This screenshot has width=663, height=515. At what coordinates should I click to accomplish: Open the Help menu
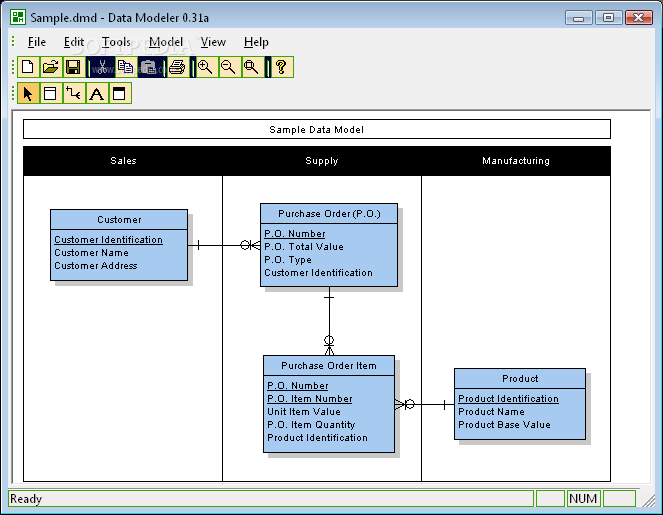[x=256, y=42]
